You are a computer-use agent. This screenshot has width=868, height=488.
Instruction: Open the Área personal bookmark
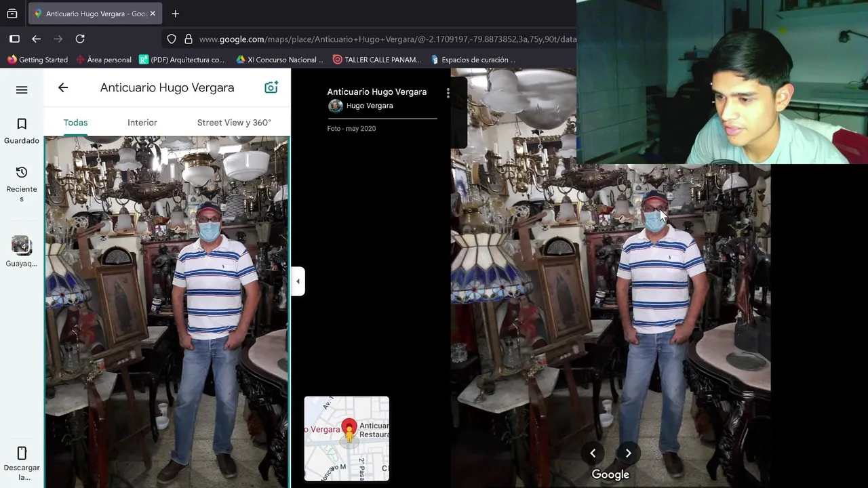pyautogui.click(x=104, y=60)
